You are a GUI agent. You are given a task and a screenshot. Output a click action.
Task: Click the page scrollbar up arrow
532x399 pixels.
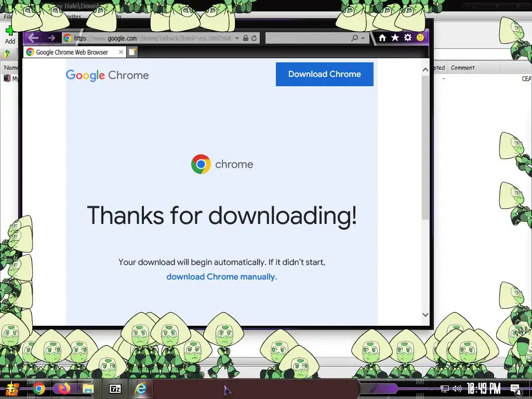(x=425, y=70)
